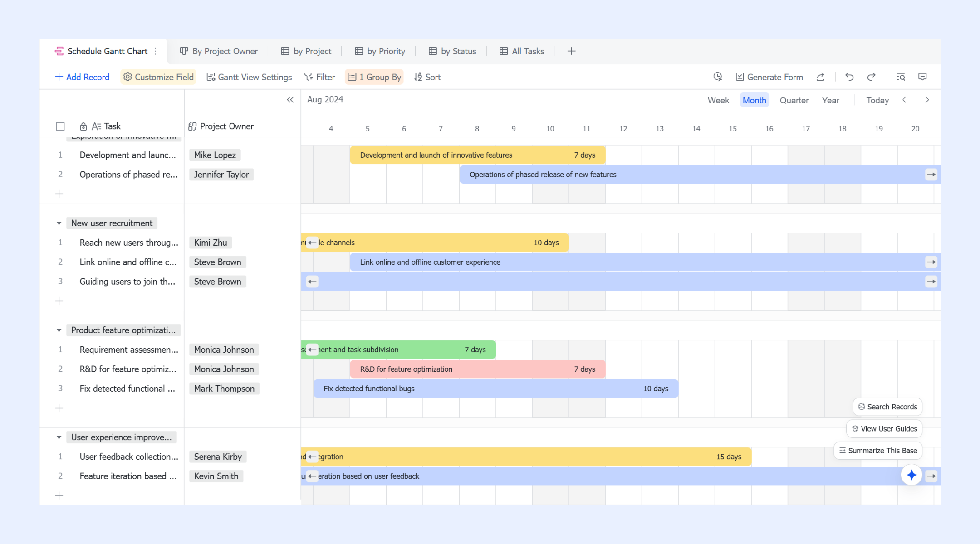The width and height of the screenshot is (980, 544).
Task: Add record in New user recruitment group
Action: click(x=59, y=301)
